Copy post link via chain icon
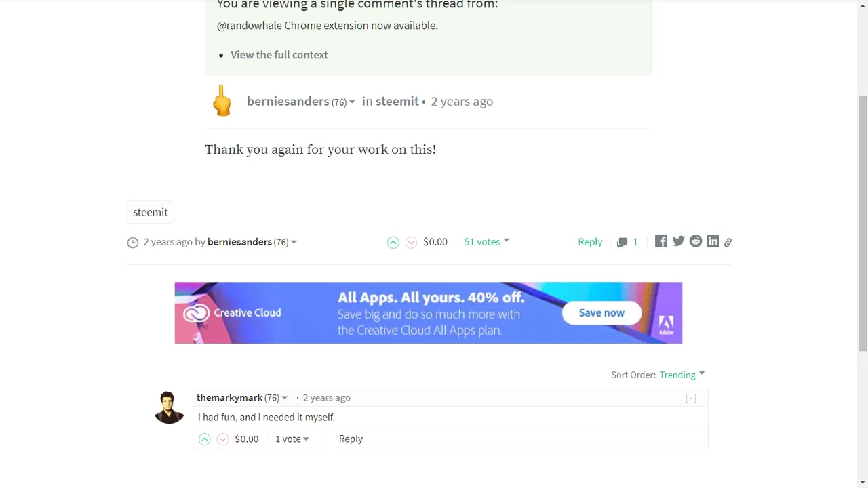 [728, 242]
